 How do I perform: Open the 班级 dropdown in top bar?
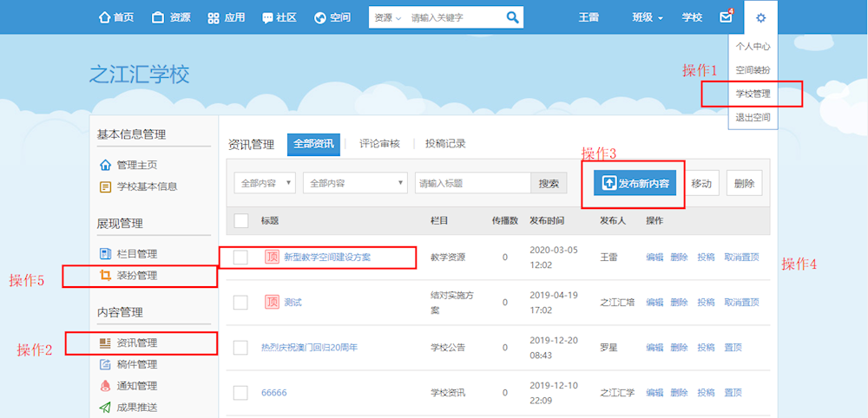[x=647, y=17]
